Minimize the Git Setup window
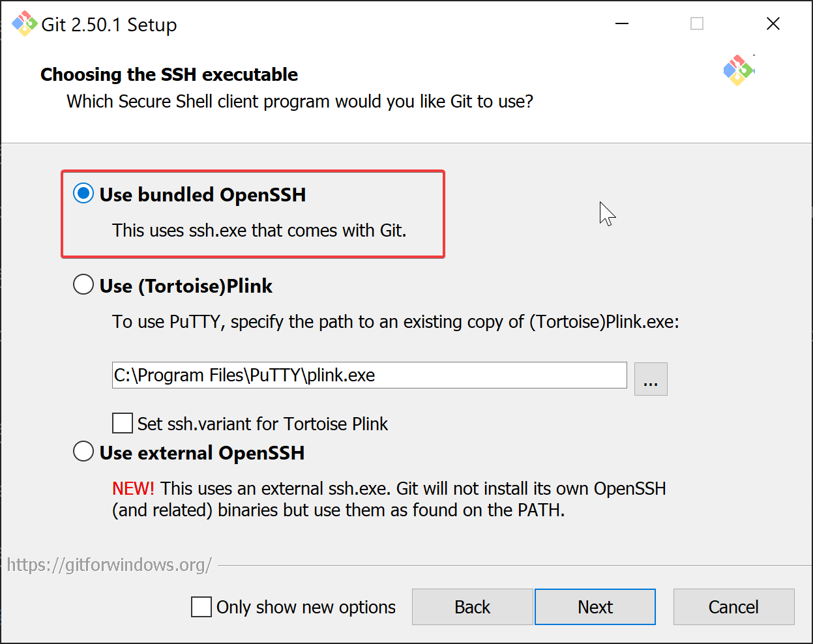813x644 pixels. [x=622, y=24]
